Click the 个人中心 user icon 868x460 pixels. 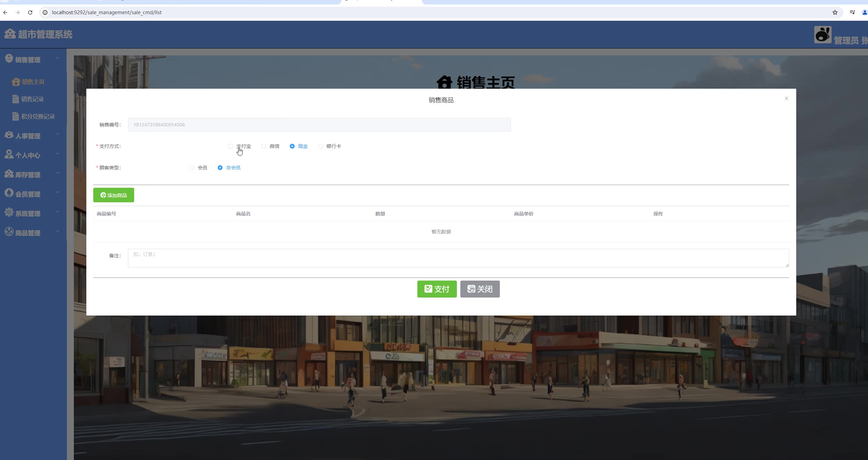tap(9, 154)
